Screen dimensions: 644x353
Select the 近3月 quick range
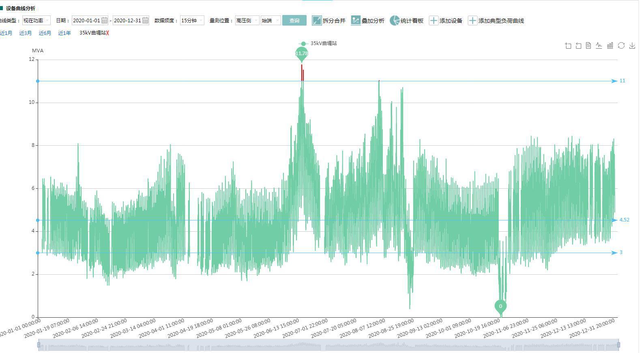coord(26,33)
